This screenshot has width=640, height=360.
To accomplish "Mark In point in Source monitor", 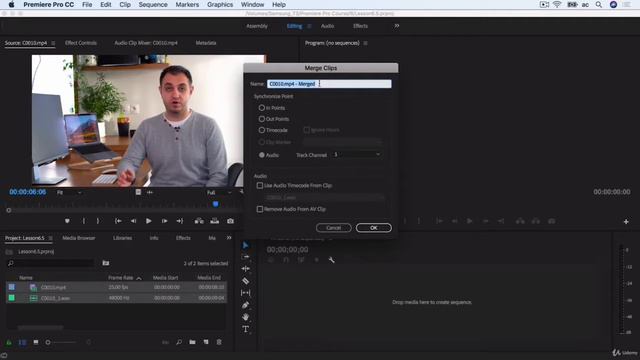I will (84, 221).
